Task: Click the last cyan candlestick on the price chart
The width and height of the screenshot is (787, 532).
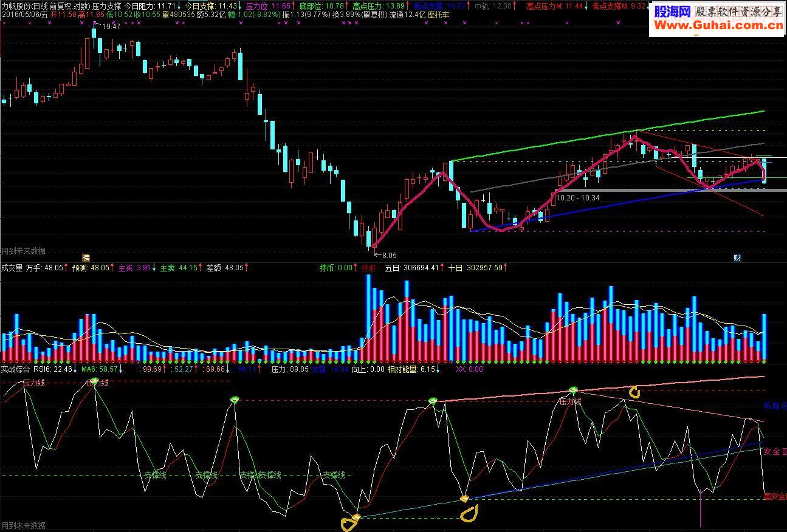Action: pos(765,170)
